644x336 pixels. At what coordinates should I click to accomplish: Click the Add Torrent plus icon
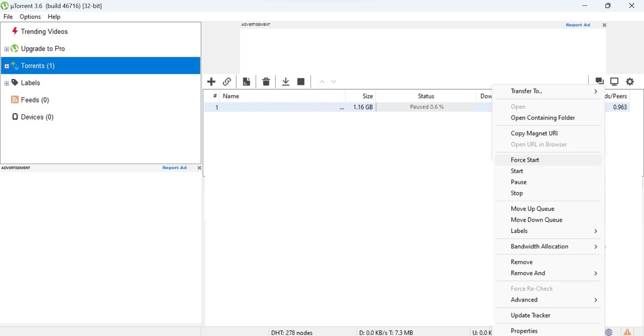pos(211,81)
